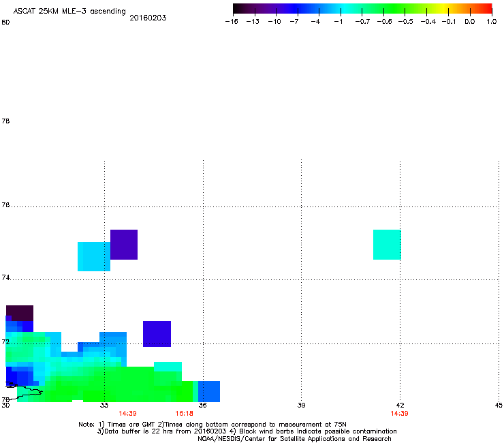Click the longitude 39 axis label
This screenshot has width=504, height=443.
pyautogui.click(x=301, y=405)
